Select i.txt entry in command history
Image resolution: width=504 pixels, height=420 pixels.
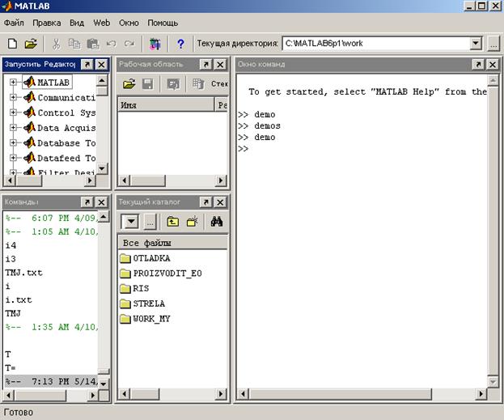tap(19, 300)
